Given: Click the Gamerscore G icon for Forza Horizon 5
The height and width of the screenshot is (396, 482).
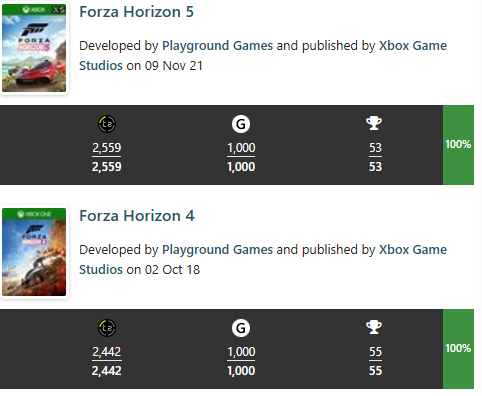Looking at the screenshot, I should (241, 124).
